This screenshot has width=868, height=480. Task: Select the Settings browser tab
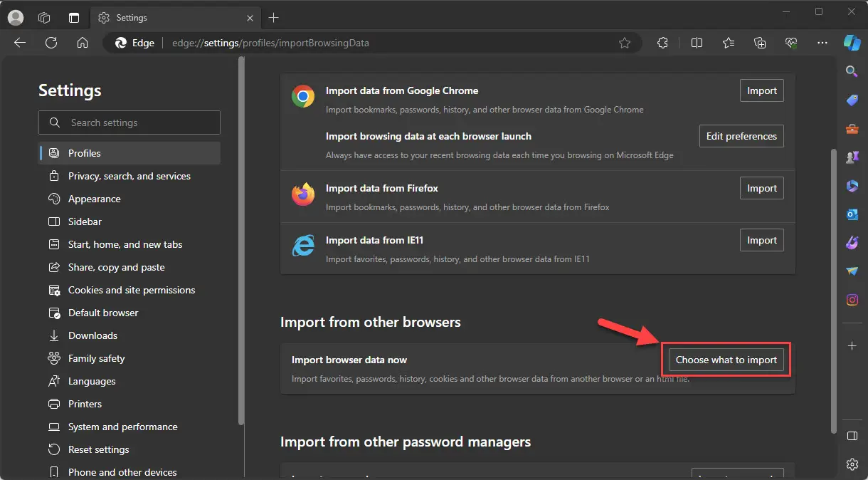(176, 18)
